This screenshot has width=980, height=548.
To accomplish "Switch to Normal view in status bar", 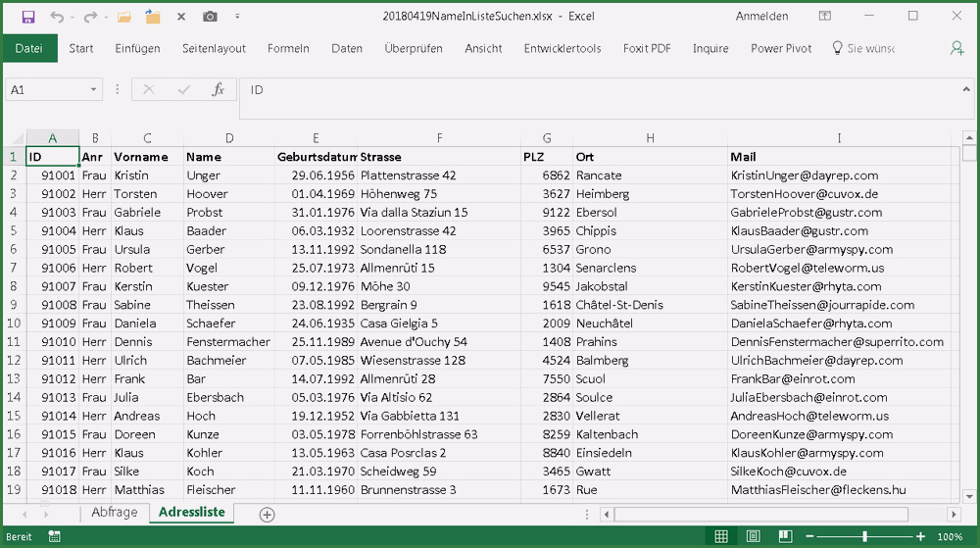I will tap(721, 536).
